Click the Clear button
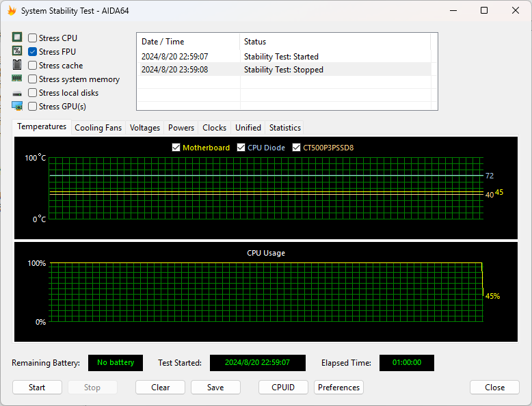 [160, 388]
